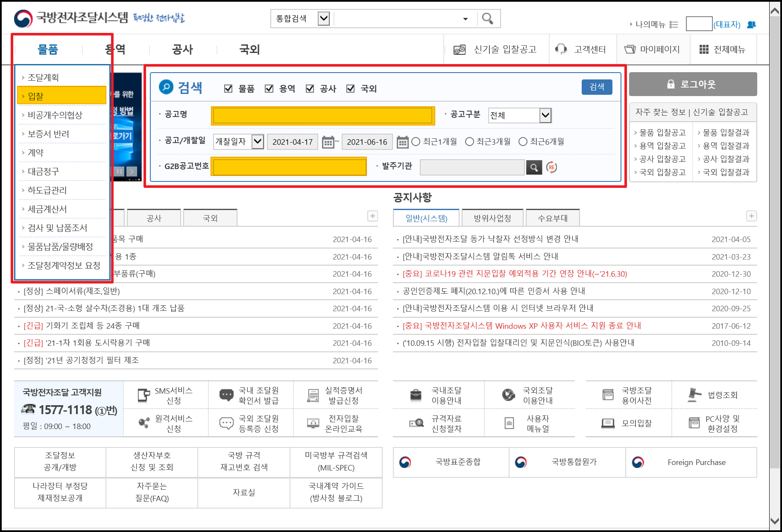Click the 전자입찰 온라인교육 icon
This screenshot has height=532, width=782.
pyautogui.click(x=313, y=424)
